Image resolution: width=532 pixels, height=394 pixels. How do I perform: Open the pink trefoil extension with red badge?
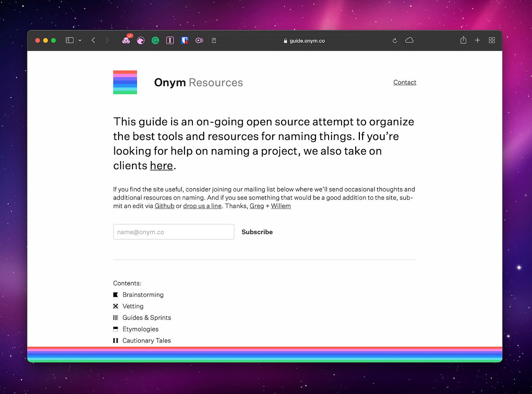(x=126, y=40)
